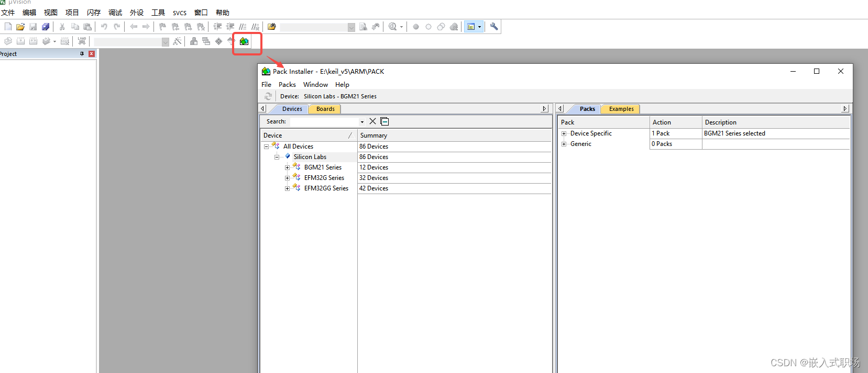Navigate forwards with the right arrow icon

[146, 27]
